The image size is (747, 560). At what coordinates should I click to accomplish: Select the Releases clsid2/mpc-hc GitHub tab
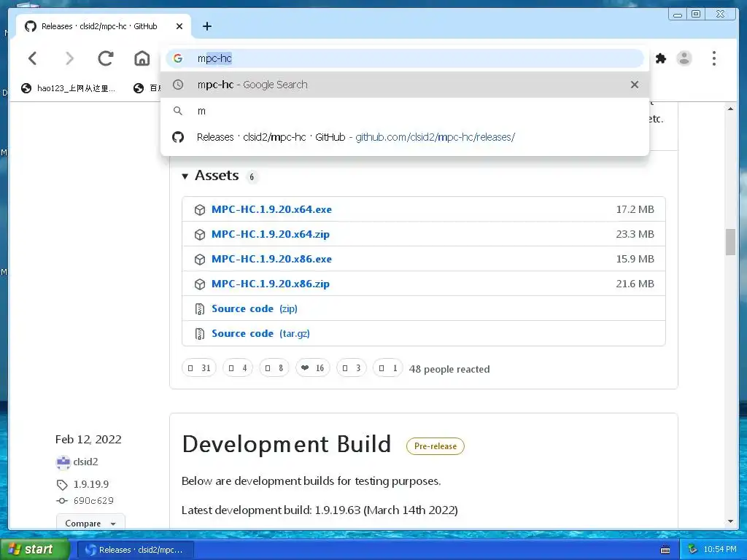(x=104, y=26)
